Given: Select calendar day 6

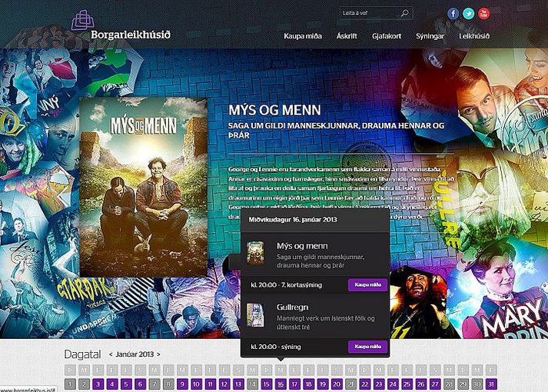Looking at the screenshot, I should click(140, 384).
